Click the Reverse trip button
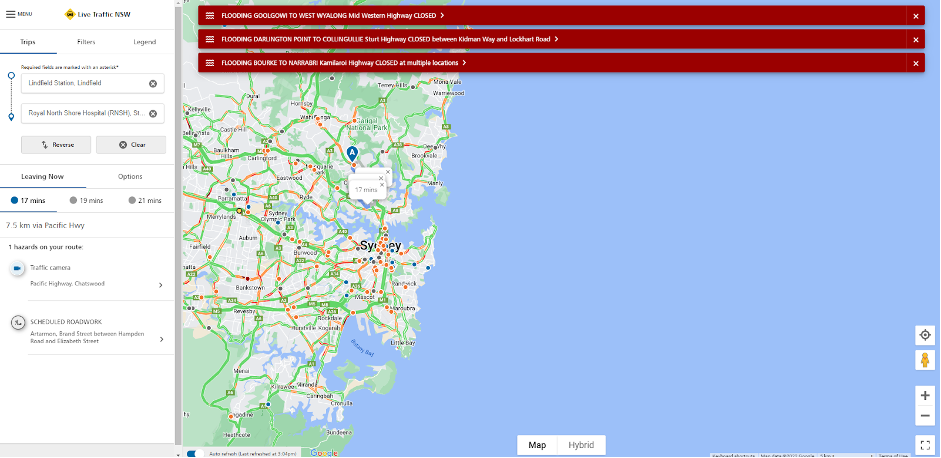This screenshot has height=458, width=941. (x=56, y=145)
